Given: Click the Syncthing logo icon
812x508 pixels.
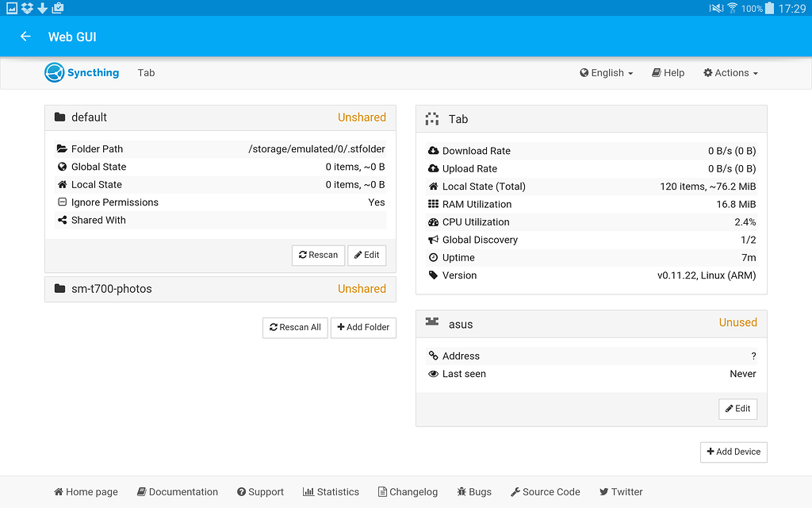Looking at the screenshot, I should (x=54, y=72).
